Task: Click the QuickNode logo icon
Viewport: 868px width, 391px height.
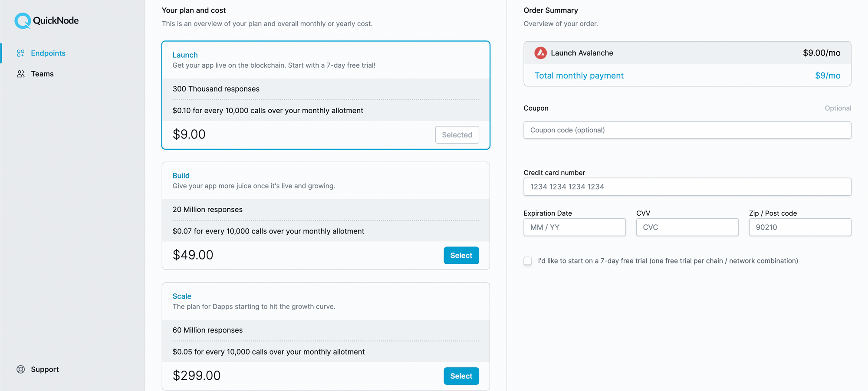Action: pos(23,20)
